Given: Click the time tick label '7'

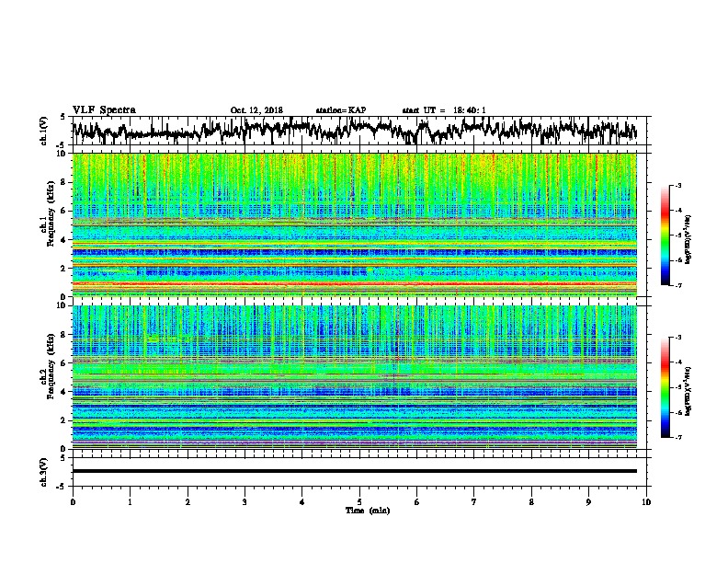Looking at the screenshot, I should click(x=474, y=502).
